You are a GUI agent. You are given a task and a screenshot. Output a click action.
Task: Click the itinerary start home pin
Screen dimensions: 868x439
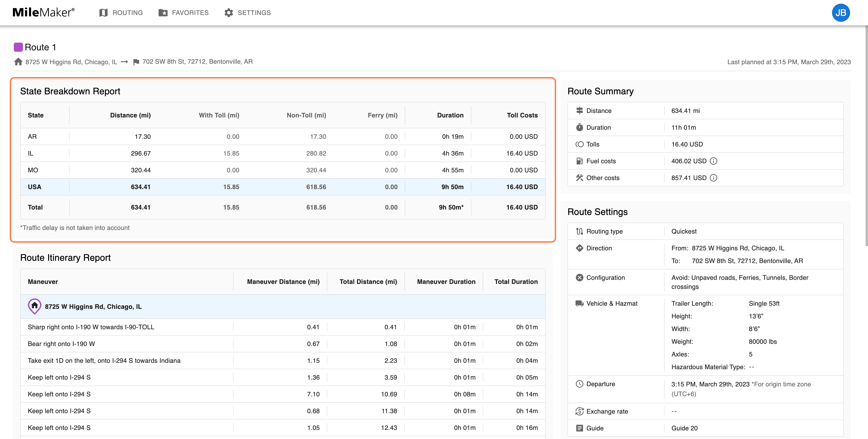[34, 306]
